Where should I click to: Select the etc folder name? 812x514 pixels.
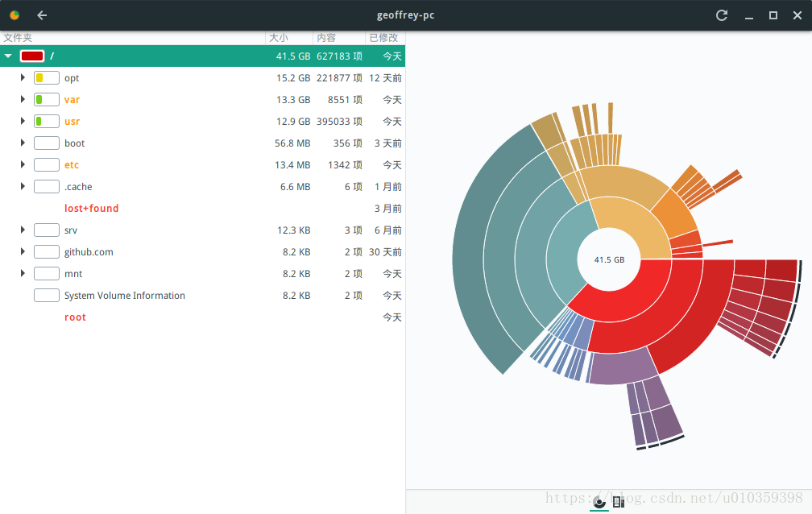click(72, 165)
